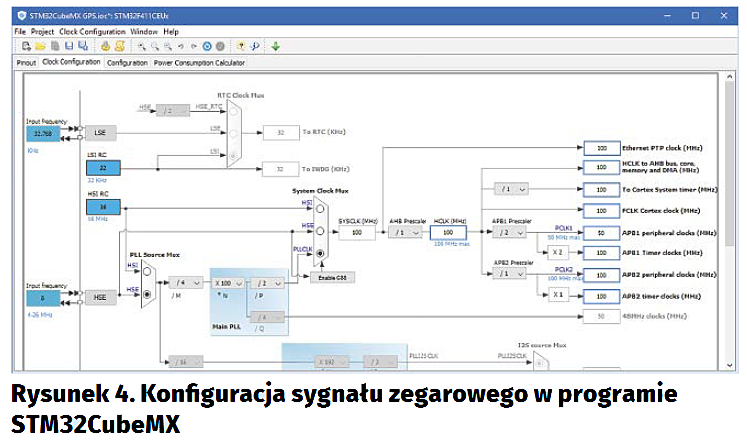The image size is (747, 447).
Task: Open the PLL /M divider dropdown
Action: click(185, 283)
